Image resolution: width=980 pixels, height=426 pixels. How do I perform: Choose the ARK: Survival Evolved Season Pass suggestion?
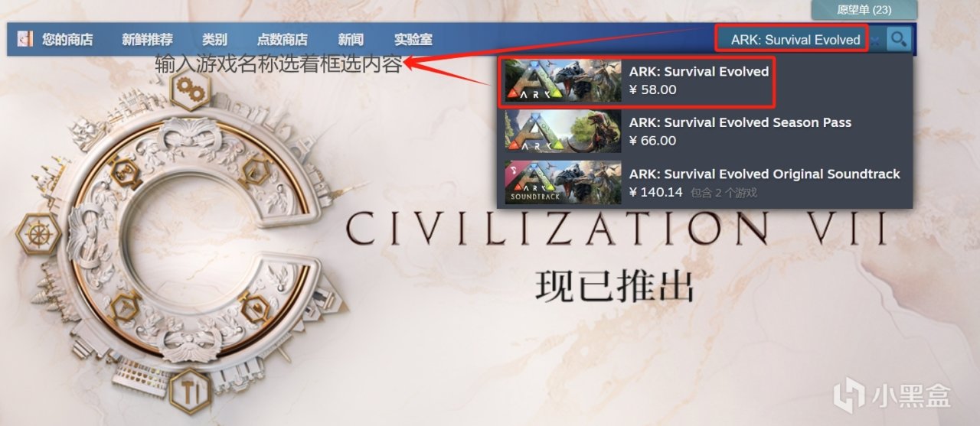point(704,131)
